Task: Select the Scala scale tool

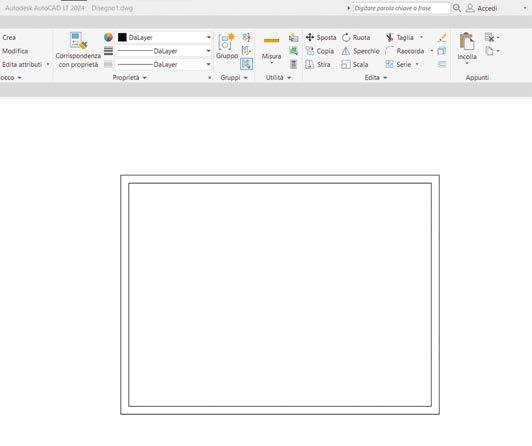Action: (x=355, y=64)
